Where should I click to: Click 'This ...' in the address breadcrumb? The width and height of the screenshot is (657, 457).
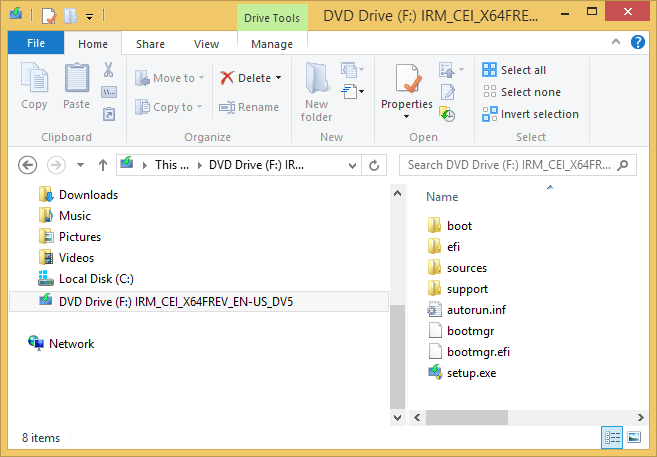click(172, 165)
